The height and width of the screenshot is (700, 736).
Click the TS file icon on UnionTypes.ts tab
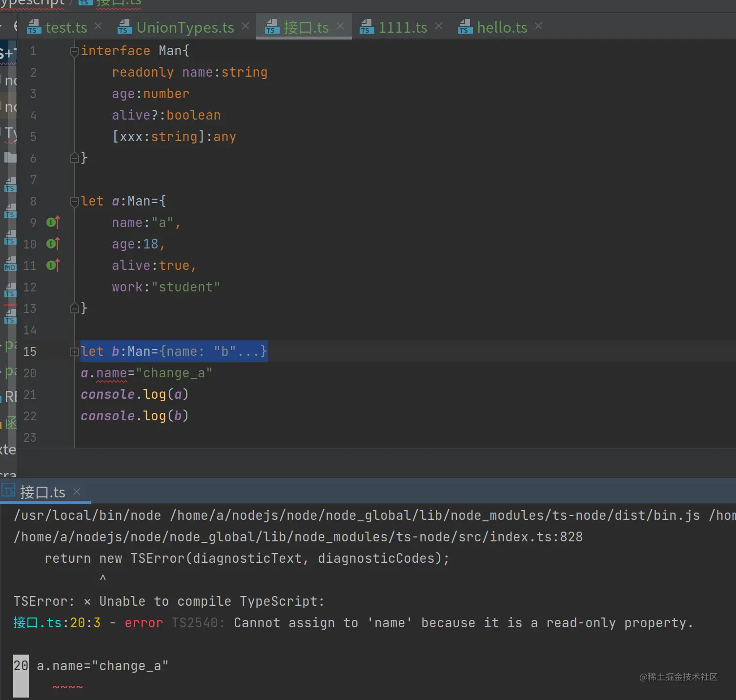point(125,27)
